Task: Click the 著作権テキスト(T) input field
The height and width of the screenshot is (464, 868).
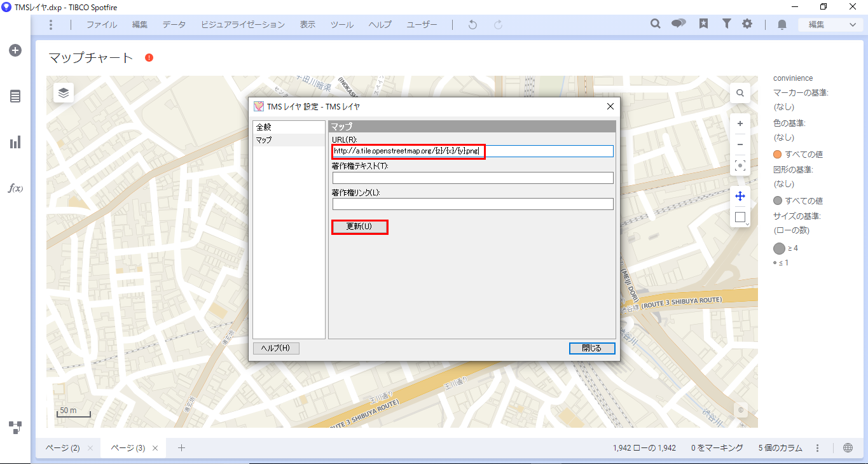Action: pos(472,178)
